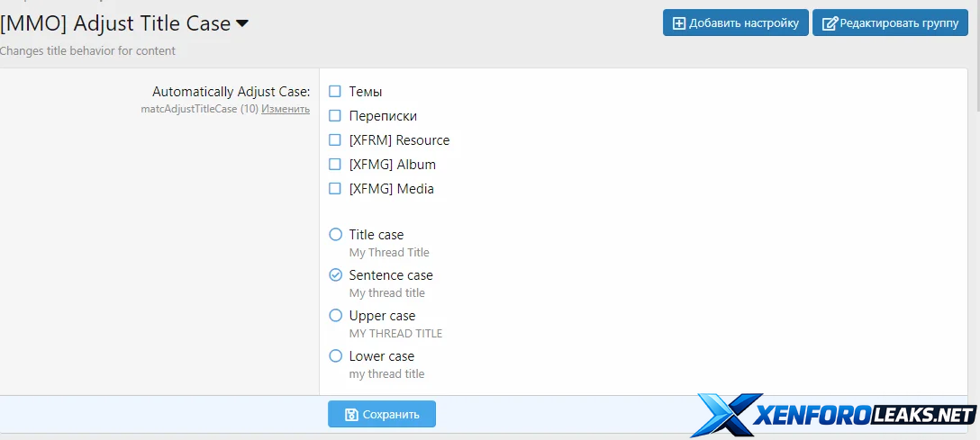Select the Title case radio button
The width and height of the screenshot is (980, 440).
click(x=336, y=235)
